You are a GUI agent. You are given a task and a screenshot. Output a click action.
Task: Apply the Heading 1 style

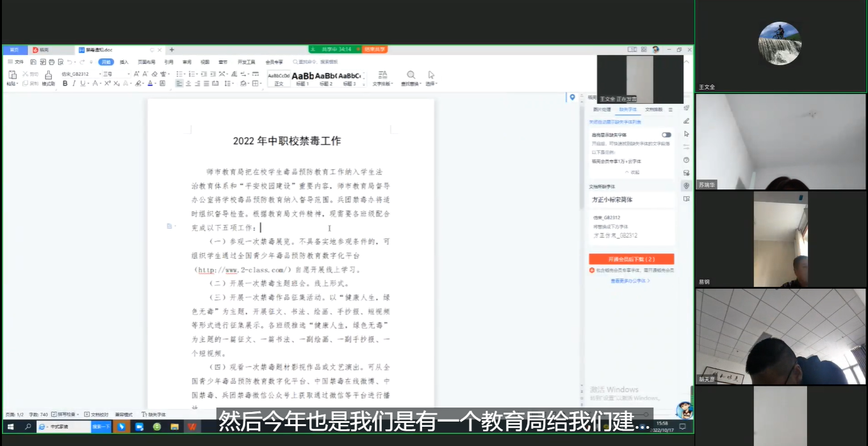click(x=302, y=78)
